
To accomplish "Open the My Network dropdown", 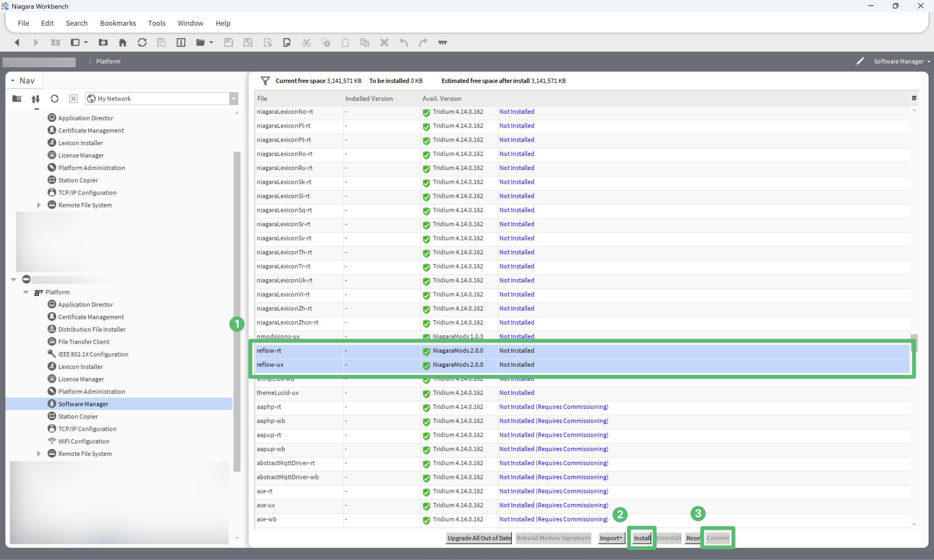I will (234, 98).
